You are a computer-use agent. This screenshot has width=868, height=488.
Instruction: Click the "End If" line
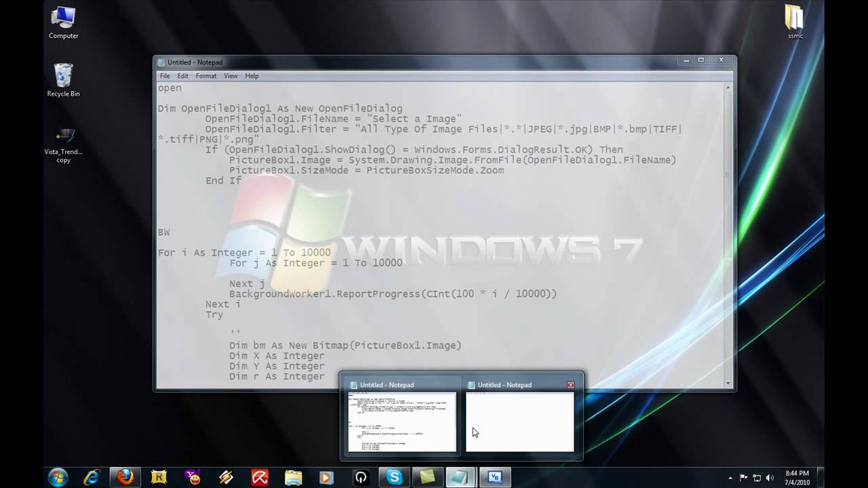[x=223, y=181]
